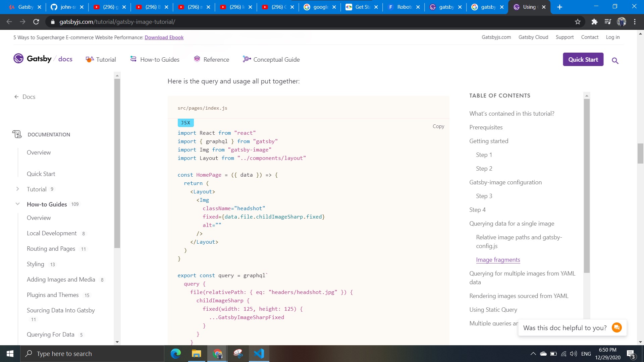Open the media control icon in Chrome toolbar
This screenshot has width=644, height=362.
point(608,22)
